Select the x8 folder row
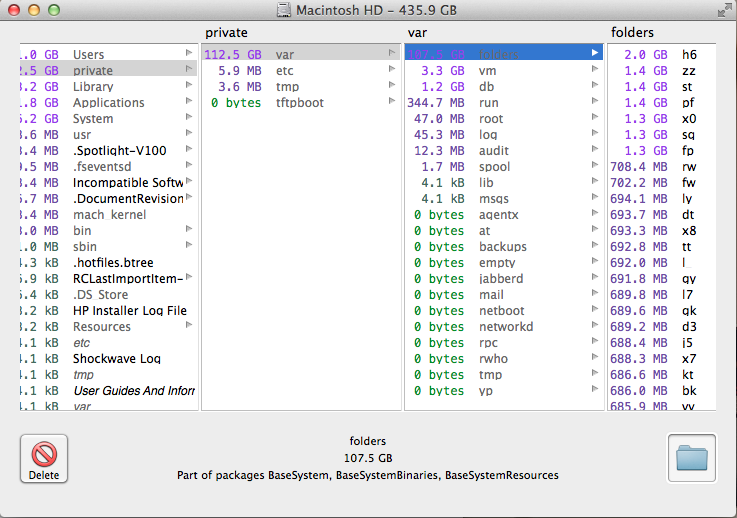The width and height of the screenshot is (737, 518). [x=662, y=230]
